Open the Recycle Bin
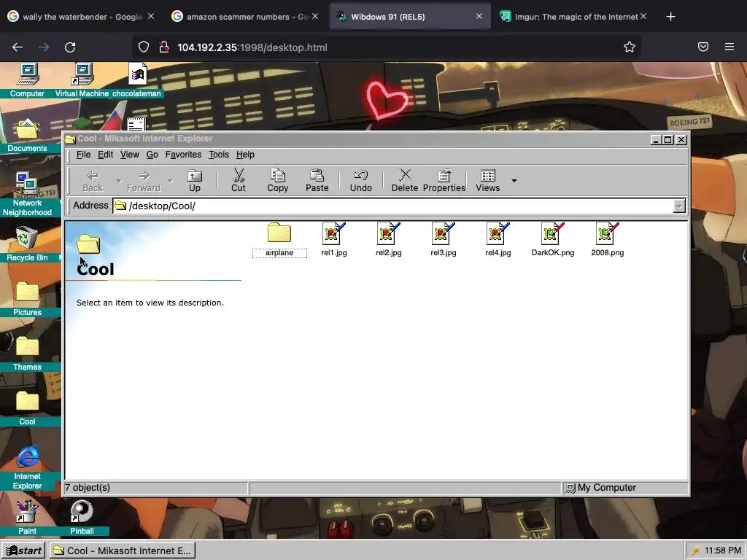 (27, 244)
